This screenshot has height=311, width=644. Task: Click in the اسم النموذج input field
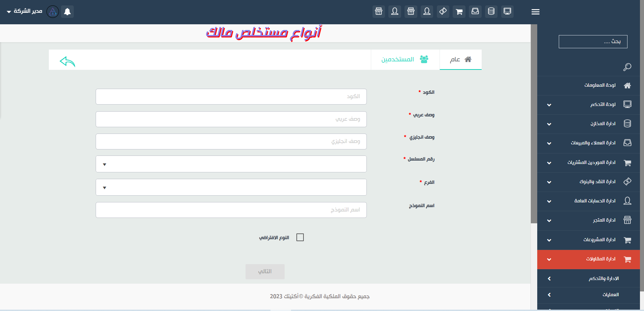[231, 210]
